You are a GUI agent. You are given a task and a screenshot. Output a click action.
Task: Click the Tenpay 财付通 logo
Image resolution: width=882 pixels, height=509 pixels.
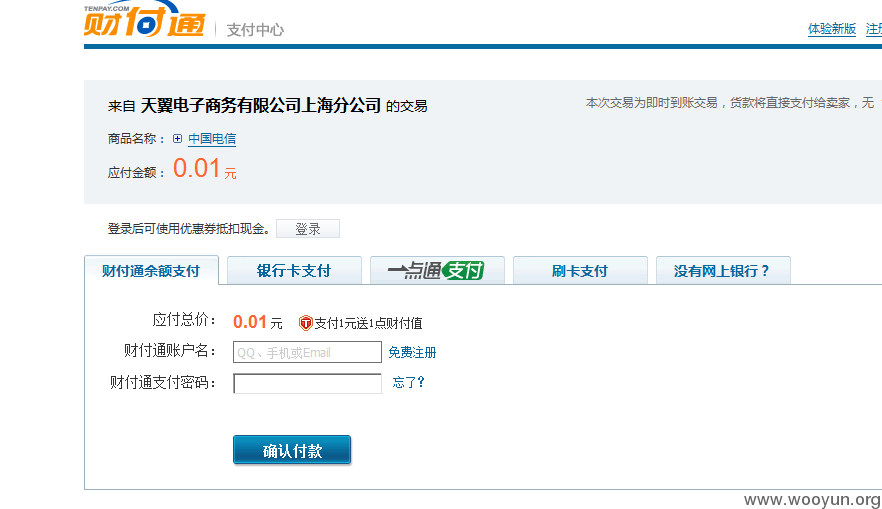tap(145, 19)
